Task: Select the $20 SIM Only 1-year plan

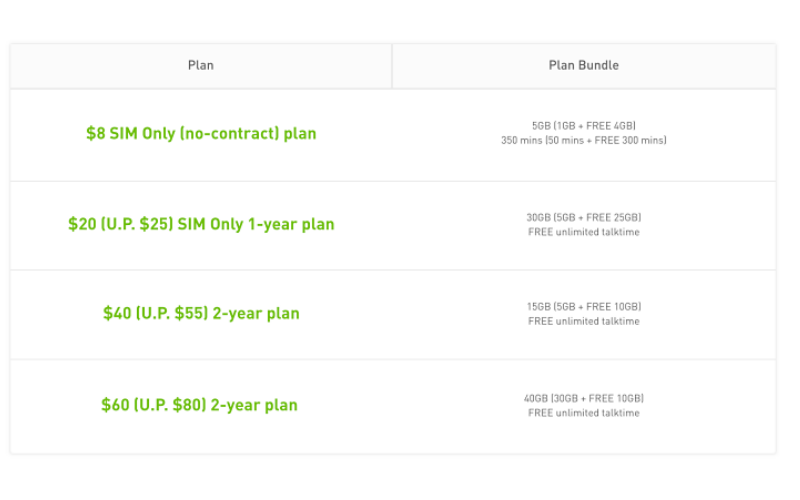Action: pos(201,224)
